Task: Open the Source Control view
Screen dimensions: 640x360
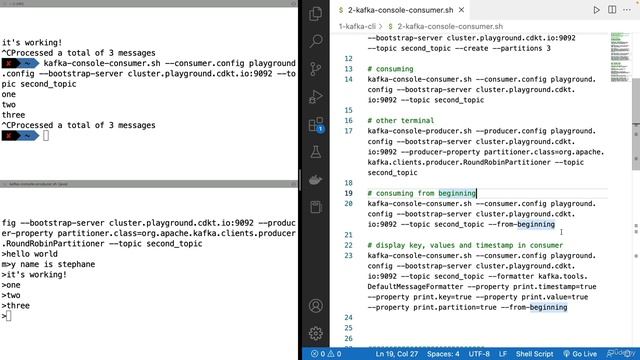Action: point(316,69)
